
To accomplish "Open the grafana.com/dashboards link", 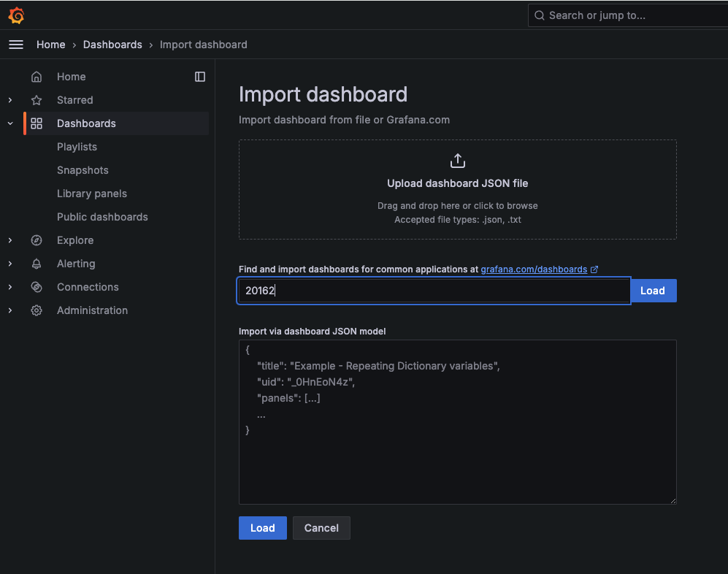I will [534, 269].
